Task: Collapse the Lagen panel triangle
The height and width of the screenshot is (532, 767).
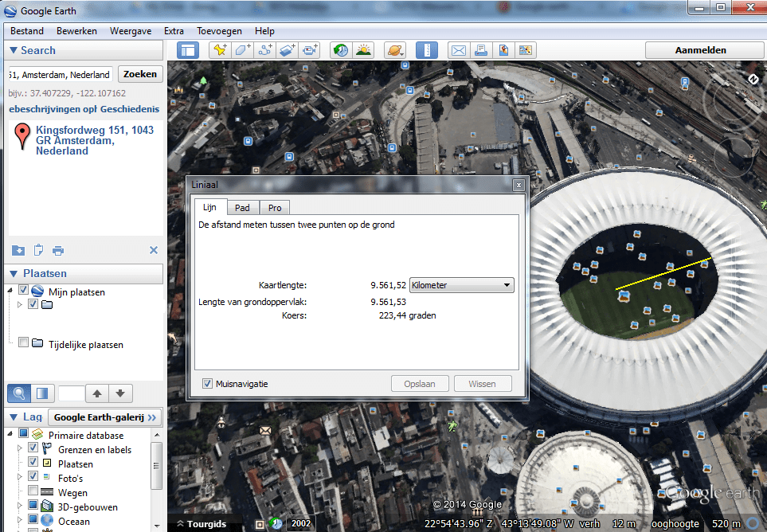Action: [14, 417]
